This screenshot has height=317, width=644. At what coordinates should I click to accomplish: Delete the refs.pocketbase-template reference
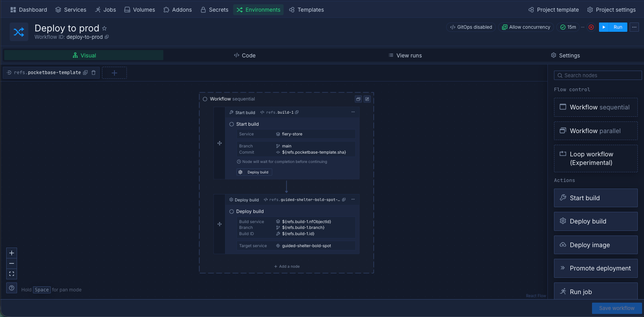point(93,73)
